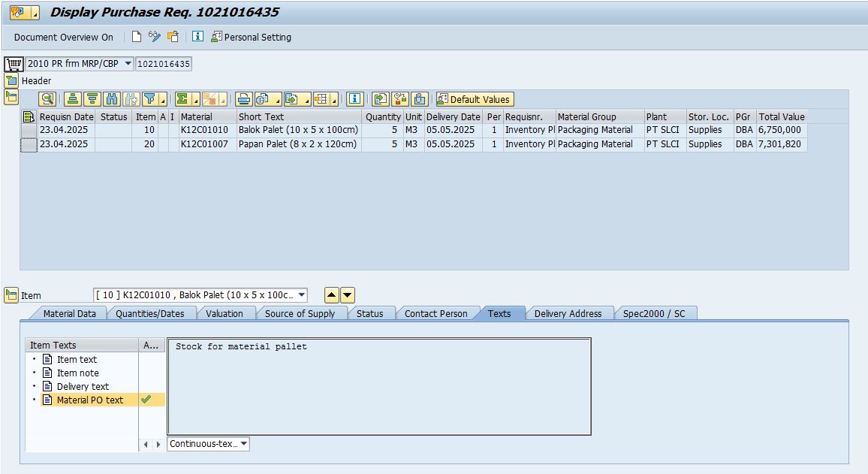Sort the grid in ascending order
868x474 pixels.
click(x=73, y=99)
